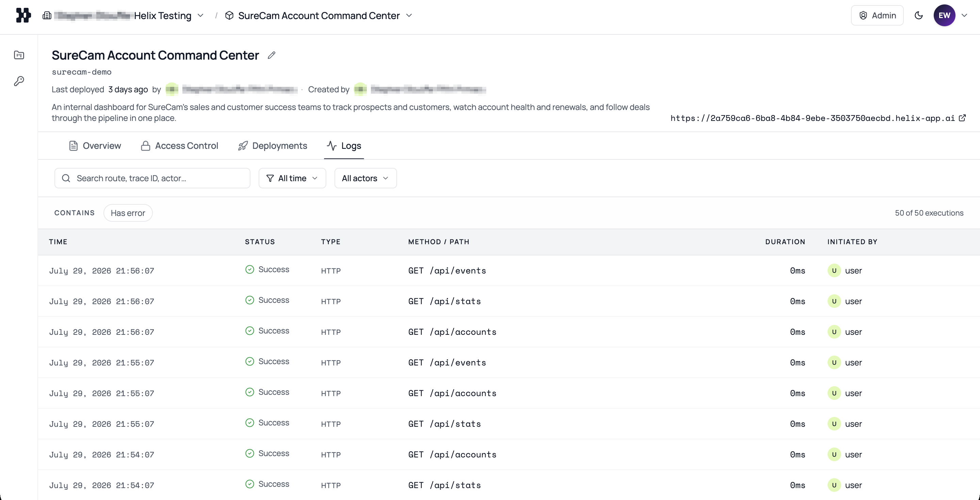This screenshot has width=980, height=500.
Task: Click the Helix logo icon
Action: click(x=23, y=15)
